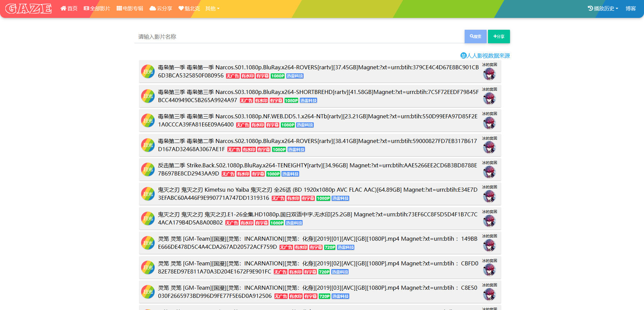The width and height of the screenshot is (644, 310).
Task: Open 灵笼 INCARNATION [01] entry
Action: coord(318,243)
